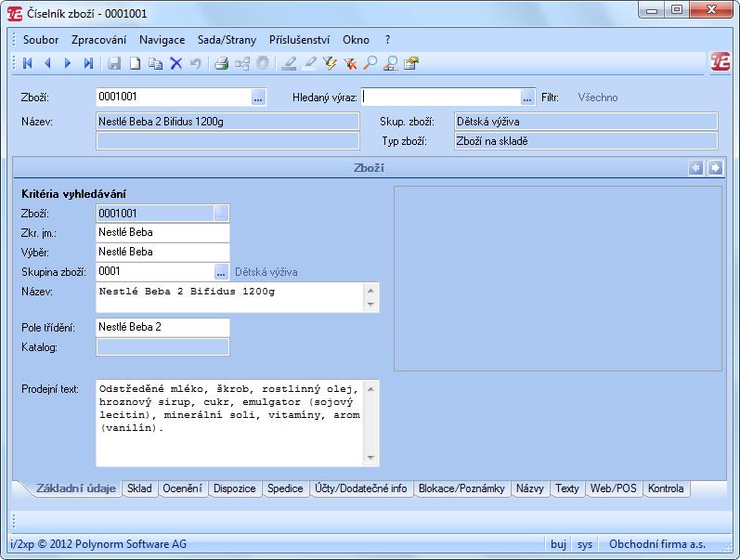Click the red i/2 logo in toolbar
Screen dimensions: 740x560
pyautogui.click(x=721, y=62)
